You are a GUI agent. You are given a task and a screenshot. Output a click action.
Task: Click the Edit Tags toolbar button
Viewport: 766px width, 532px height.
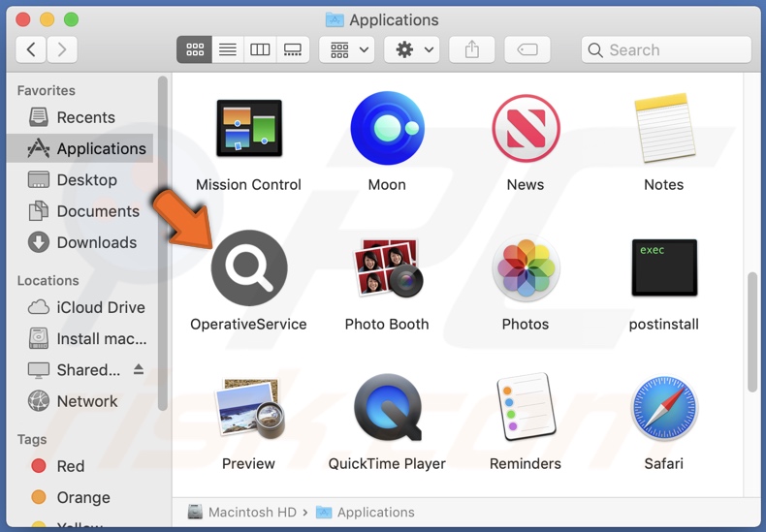tap(527, 49)
